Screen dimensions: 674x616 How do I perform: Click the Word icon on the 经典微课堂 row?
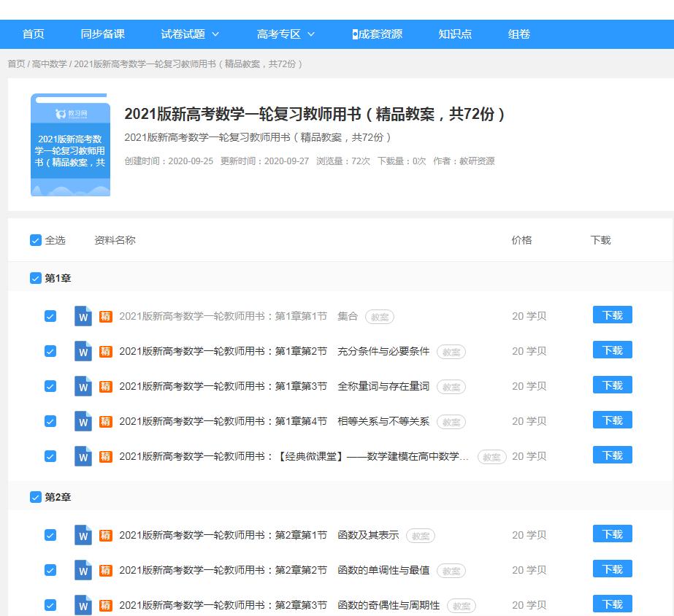point(83,456)
